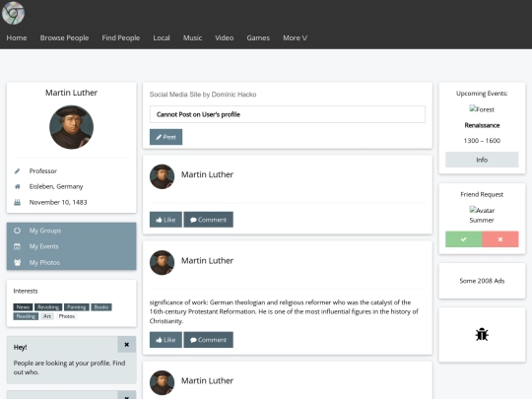The height and width of the screenshot is (399, 532).
Task: Click the 'Cannot Post on User's profile' field
Action: 288,114
